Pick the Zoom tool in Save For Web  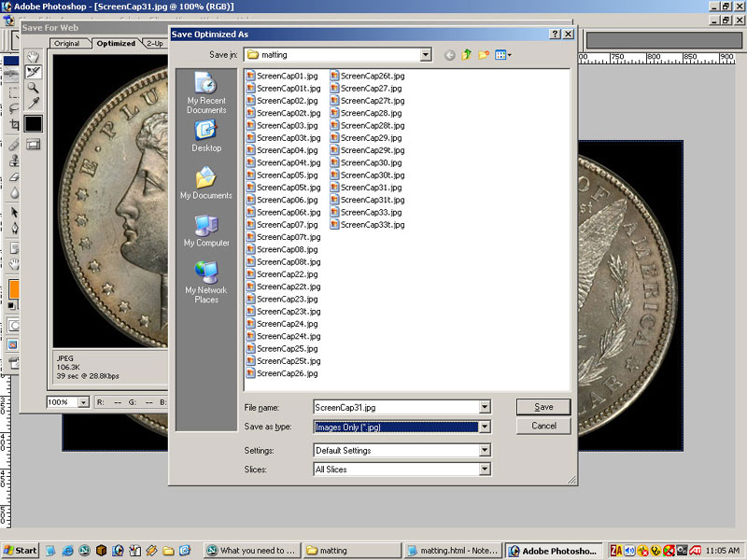[x=34, y=88]
